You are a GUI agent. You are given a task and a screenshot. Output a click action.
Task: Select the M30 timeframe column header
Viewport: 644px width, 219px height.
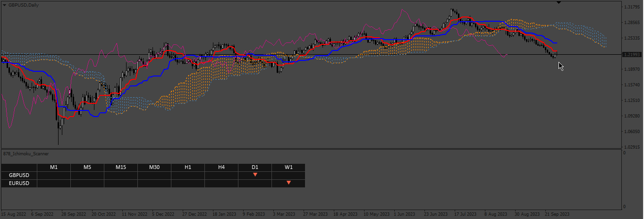154,167
